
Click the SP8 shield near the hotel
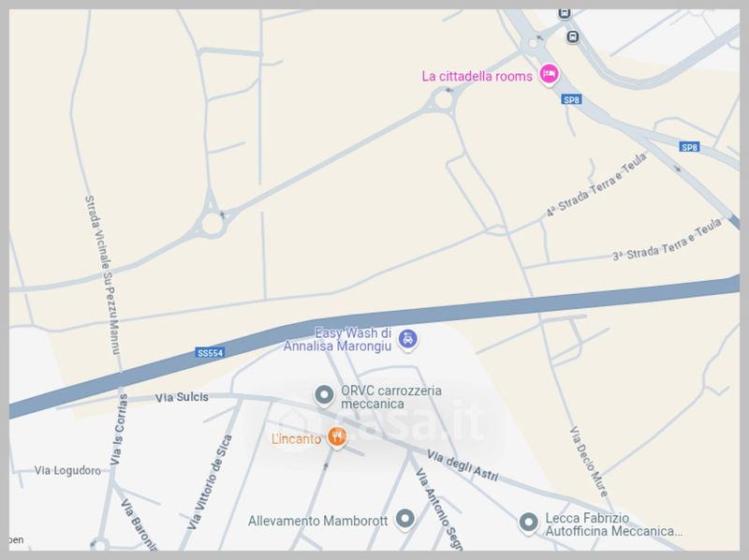571,99
